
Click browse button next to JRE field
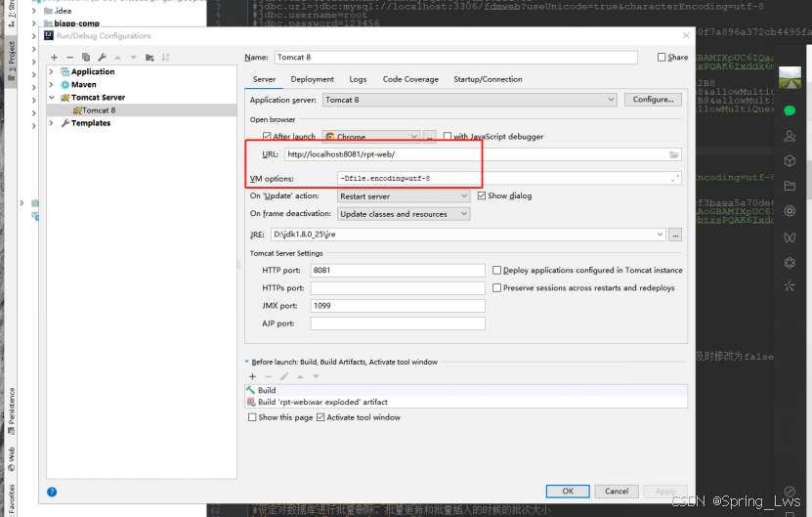(675, 235)
